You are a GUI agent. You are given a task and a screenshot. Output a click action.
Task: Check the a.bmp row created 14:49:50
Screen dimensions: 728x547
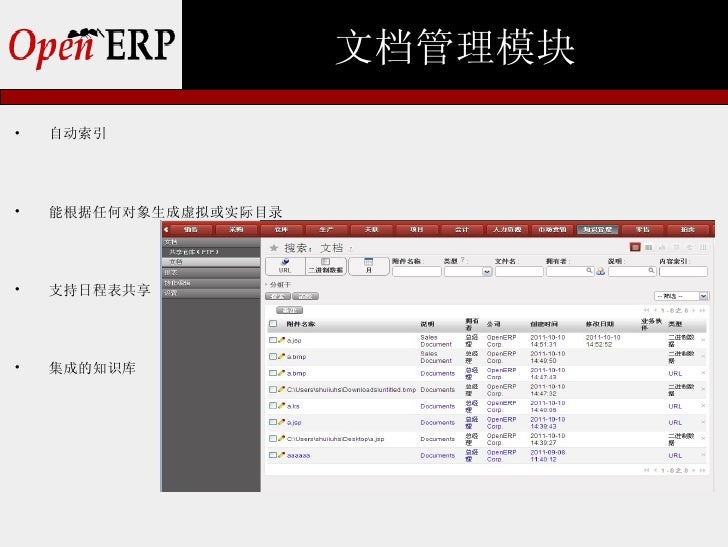pyautogui.click(x=273, y=356)
